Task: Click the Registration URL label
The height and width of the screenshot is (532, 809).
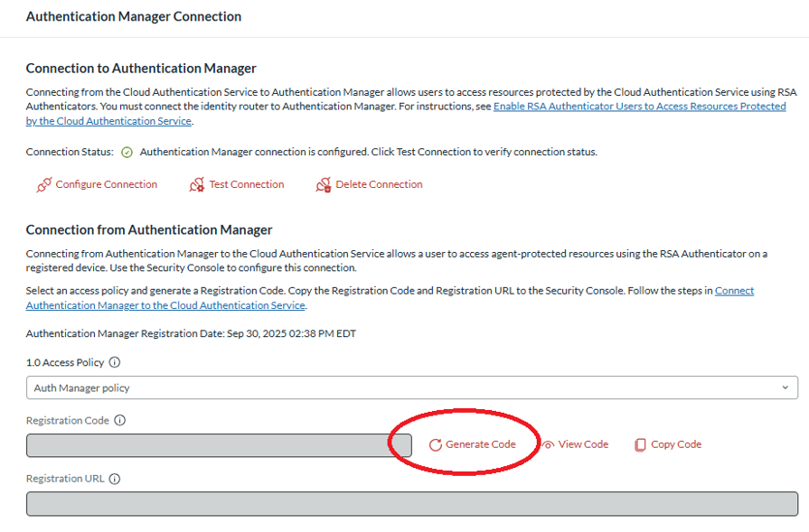Action: point(65,479)
